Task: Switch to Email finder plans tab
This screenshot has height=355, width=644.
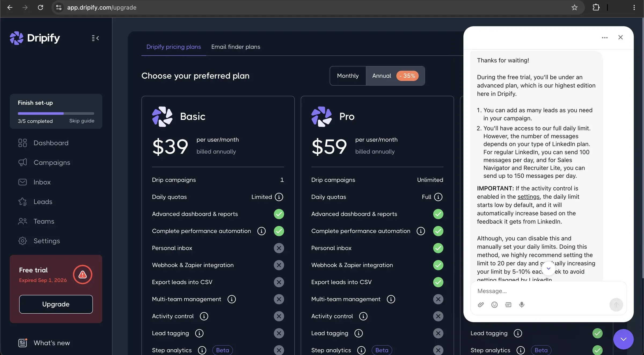Action: 236,47
